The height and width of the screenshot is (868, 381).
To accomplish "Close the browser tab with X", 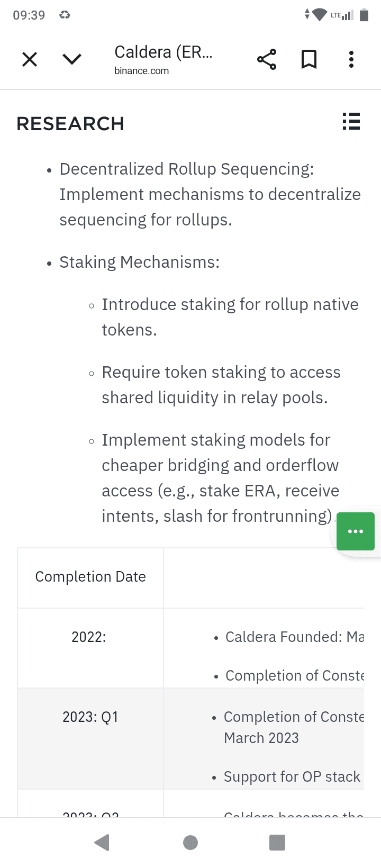I will (30, 59).
